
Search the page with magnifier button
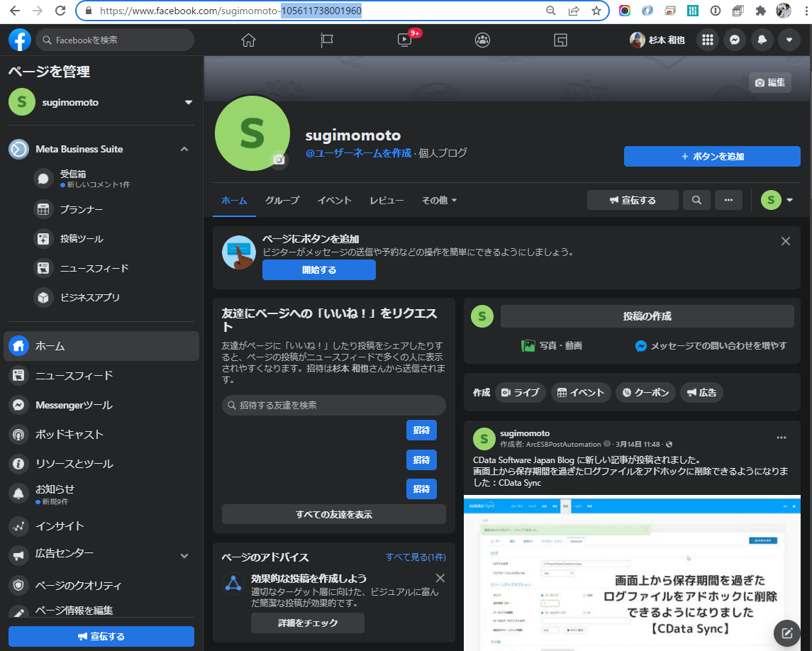696,200
